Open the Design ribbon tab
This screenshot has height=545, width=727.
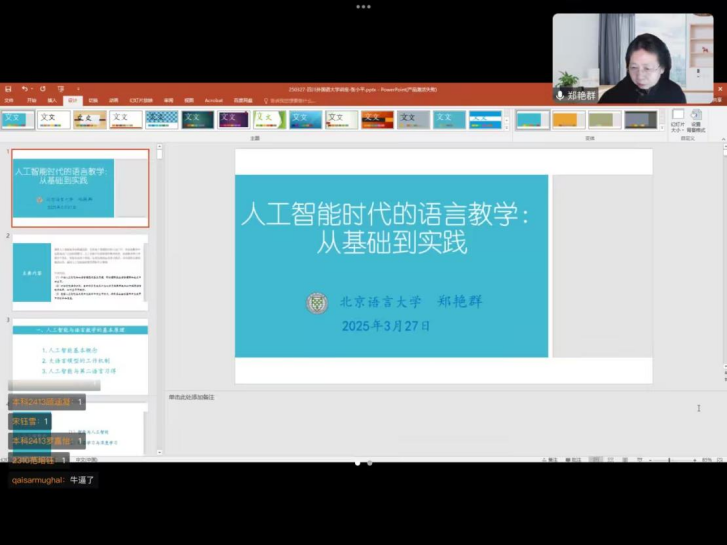click(x=72, y=100)
